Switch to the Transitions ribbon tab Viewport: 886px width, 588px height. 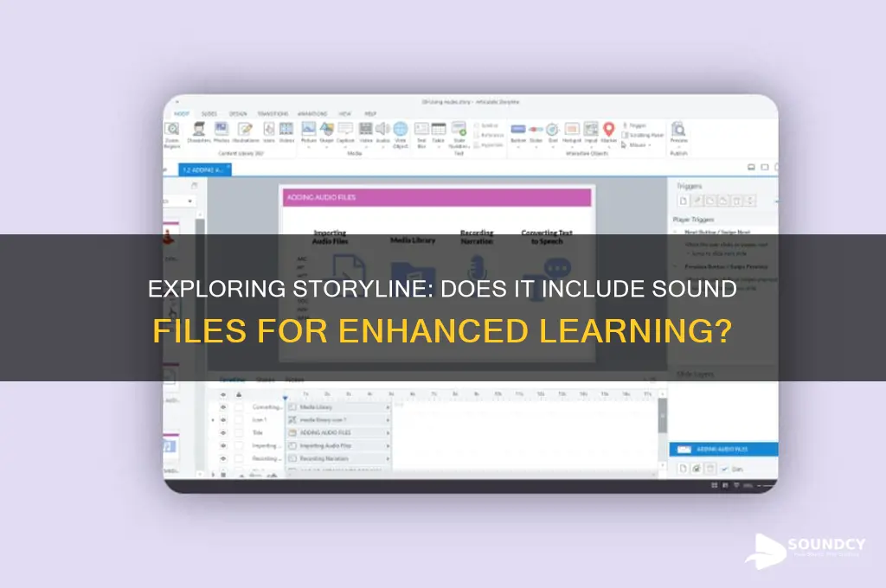click(x=273, y=113)
